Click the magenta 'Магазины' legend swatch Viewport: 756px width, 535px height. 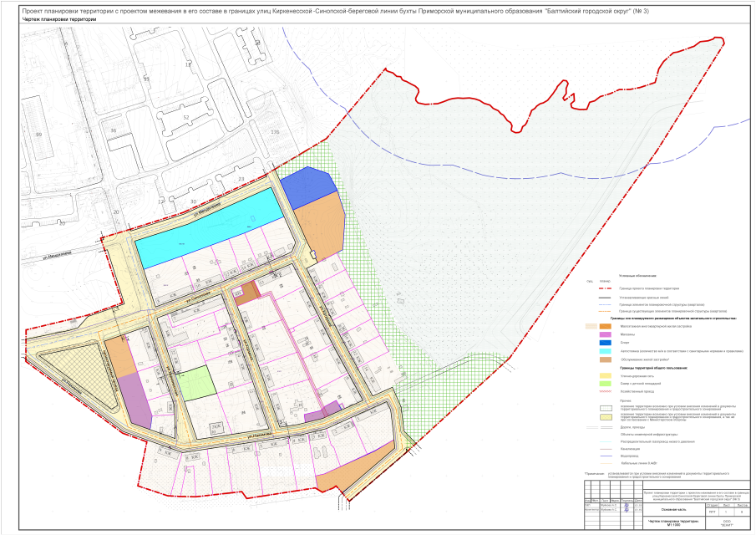click(x=606, y=334)
